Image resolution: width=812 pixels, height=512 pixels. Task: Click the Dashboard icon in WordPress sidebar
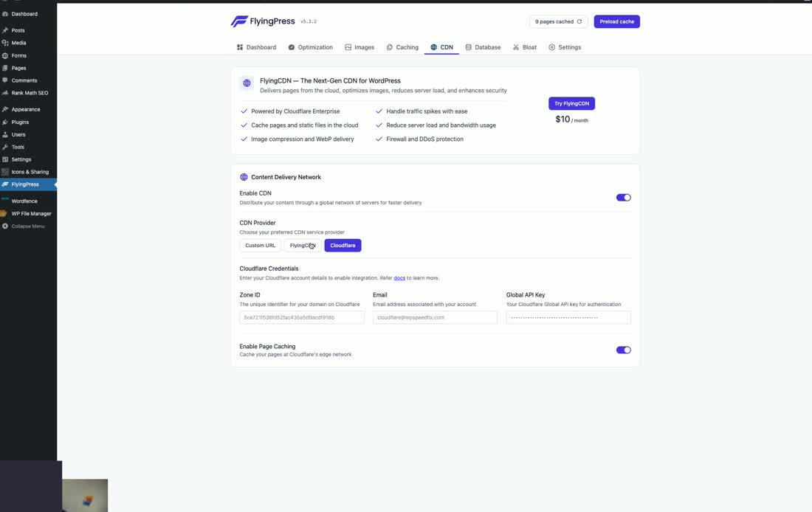[x=5, y=14]
